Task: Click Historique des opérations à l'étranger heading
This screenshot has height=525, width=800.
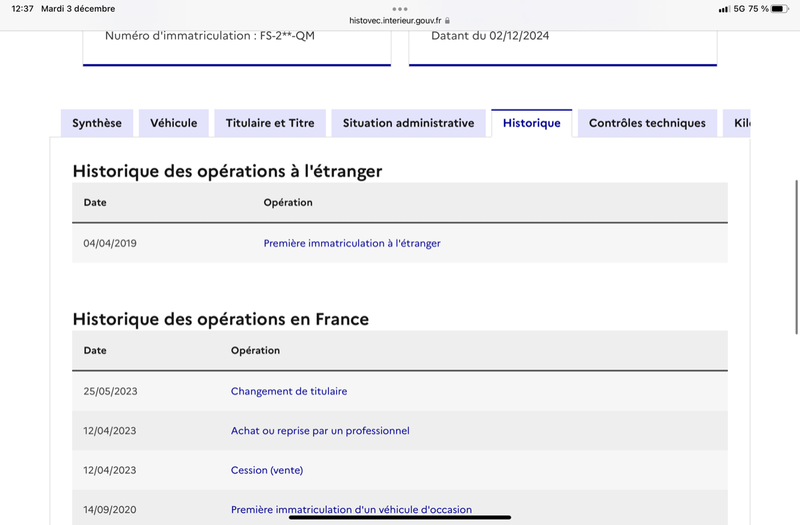Action: 227,171
